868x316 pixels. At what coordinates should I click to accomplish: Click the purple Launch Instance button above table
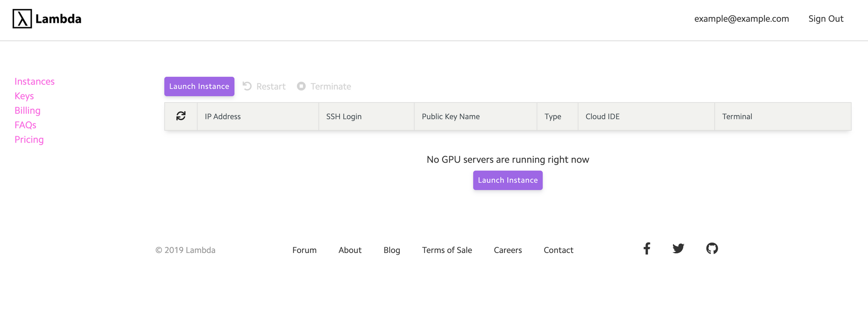pos(199,86)
